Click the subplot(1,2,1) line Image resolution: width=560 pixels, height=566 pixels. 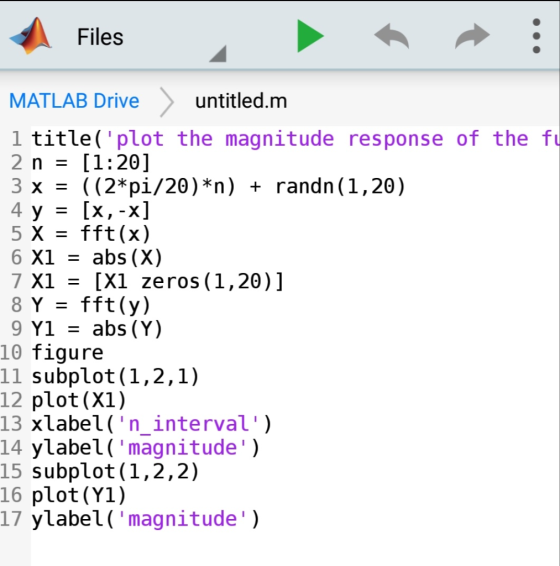tap(115, 376)
